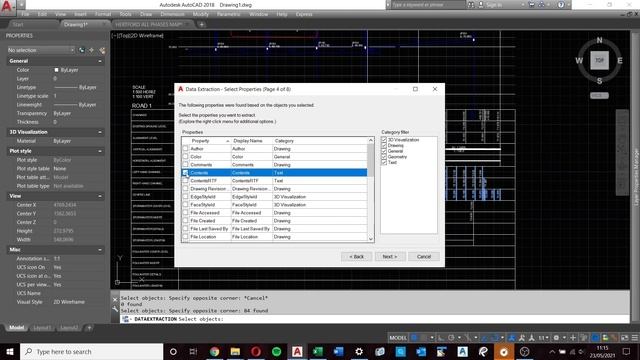Uncheck the Geometry category filter
This screenshot has height=360, width=640.
[384, 157]
